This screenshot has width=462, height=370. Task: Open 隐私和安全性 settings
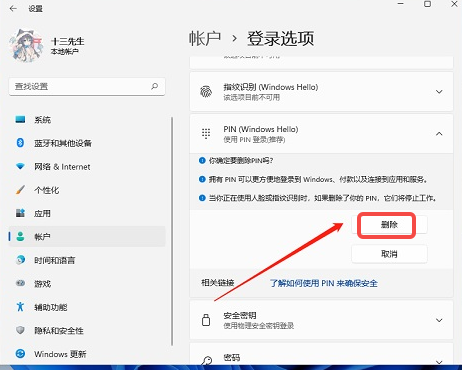click(87, 330)
